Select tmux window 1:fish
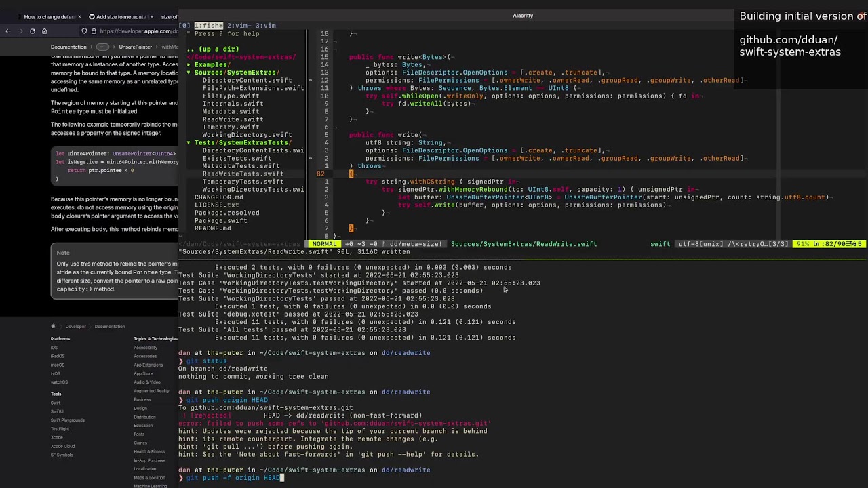 [x=209, y=26]
